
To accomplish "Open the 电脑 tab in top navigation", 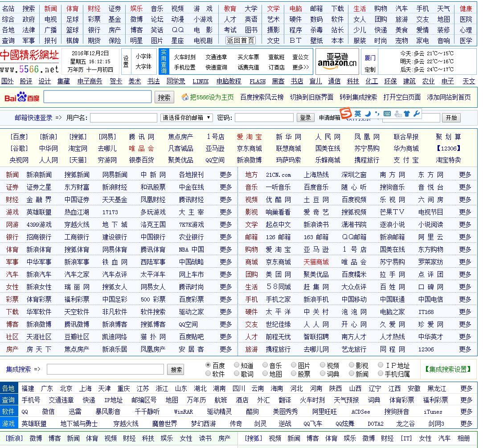I will [x=296, y=8].
